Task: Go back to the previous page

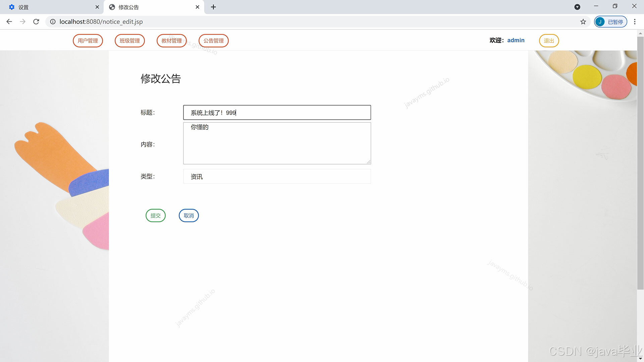Action: (x=9, y=21)
